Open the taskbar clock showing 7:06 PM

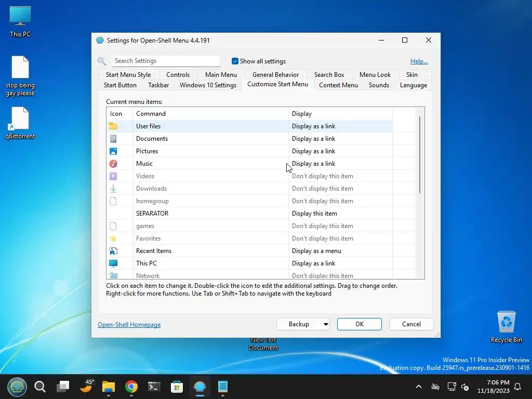pos(494,387)
